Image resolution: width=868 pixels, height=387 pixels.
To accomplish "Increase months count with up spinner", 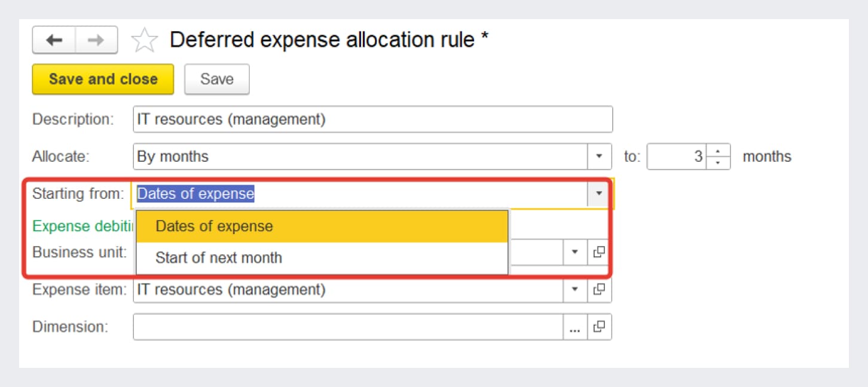I will [719, 150].
